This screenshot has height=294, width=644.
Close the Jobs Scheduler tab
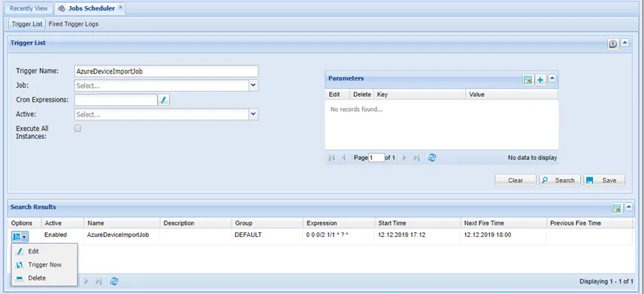point(120,8)
